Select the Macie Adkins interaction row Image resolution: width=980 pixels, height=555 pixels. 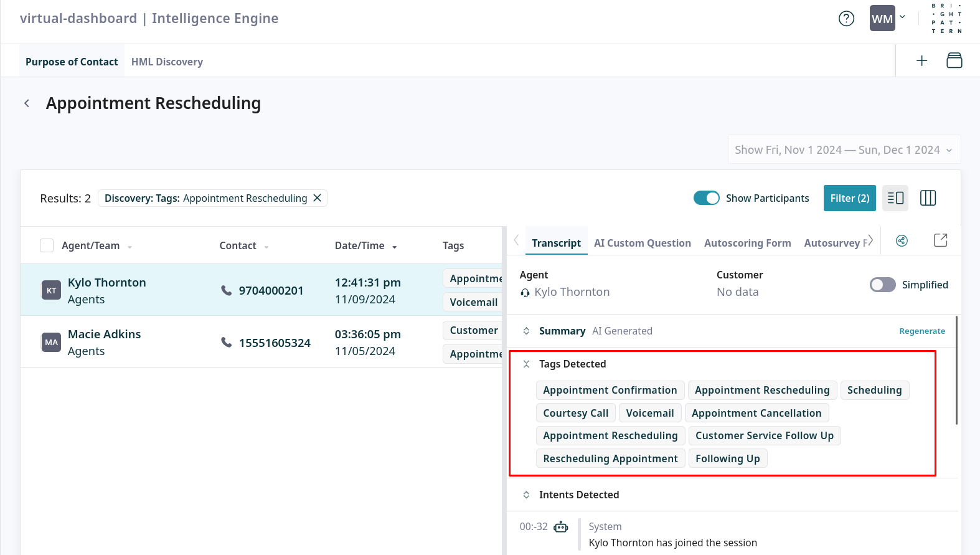click(187, 342)
